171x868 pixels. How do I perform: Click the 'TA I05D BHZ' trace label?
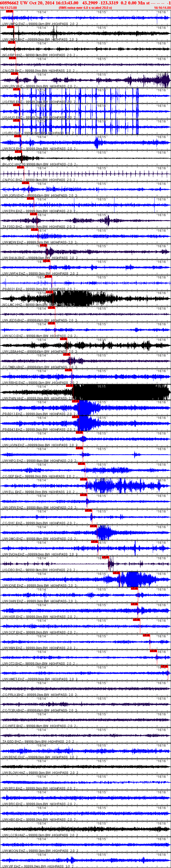(x=13, y=742)
